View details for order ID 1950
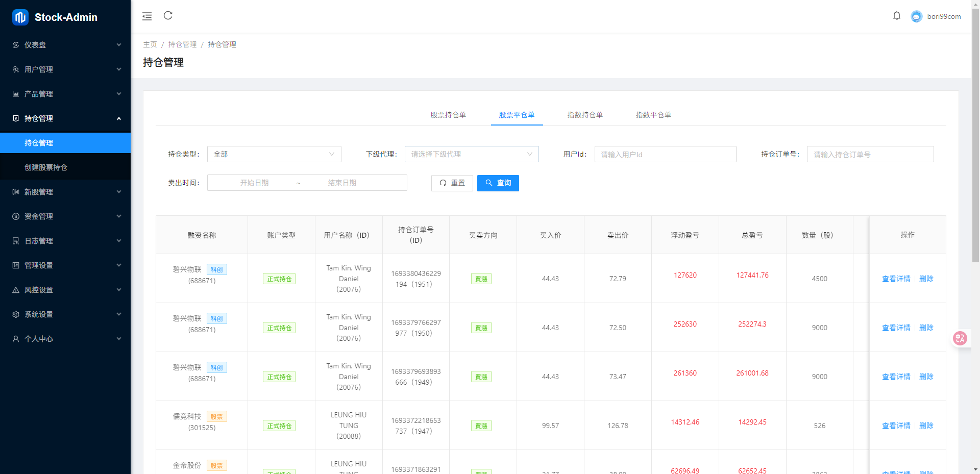 click(x=896, y=328)
